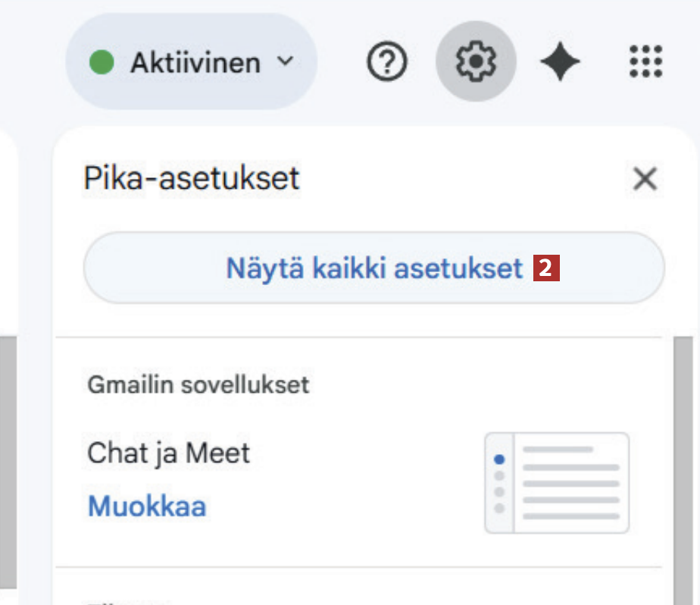Select the Chat ja Meet layout thumbnail
Screen dimensions: 700x605
(x=557, y=483)
